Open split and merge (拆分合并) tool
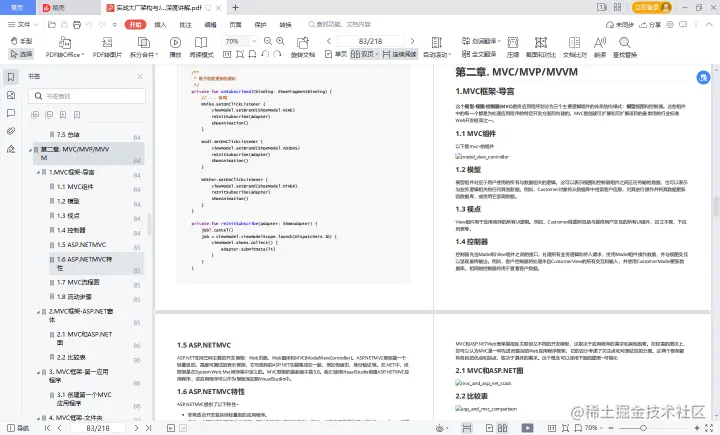 tap(144, 47)
